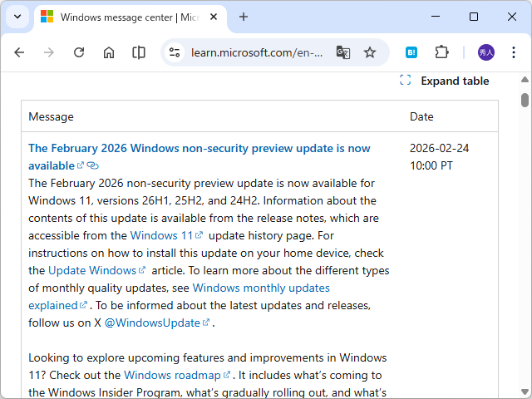Open the tab search dropdown

[18, 17]
